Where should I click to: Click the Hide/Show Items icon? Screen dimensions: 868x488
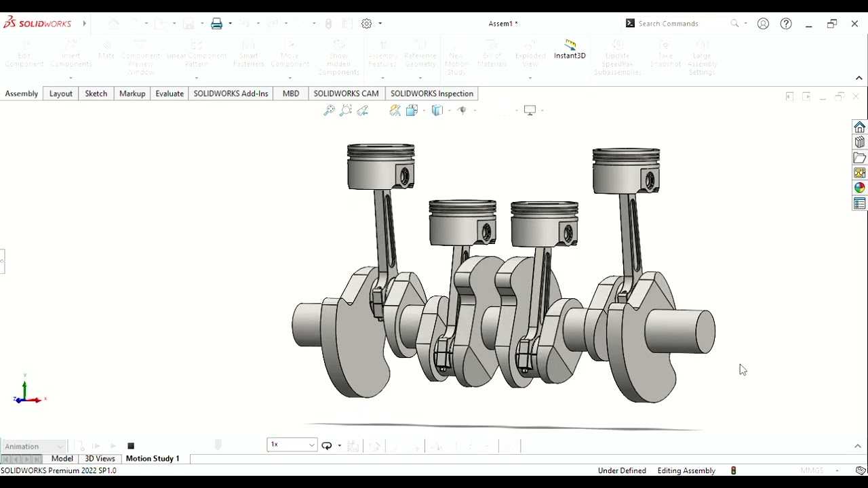(x=462, y=110)
